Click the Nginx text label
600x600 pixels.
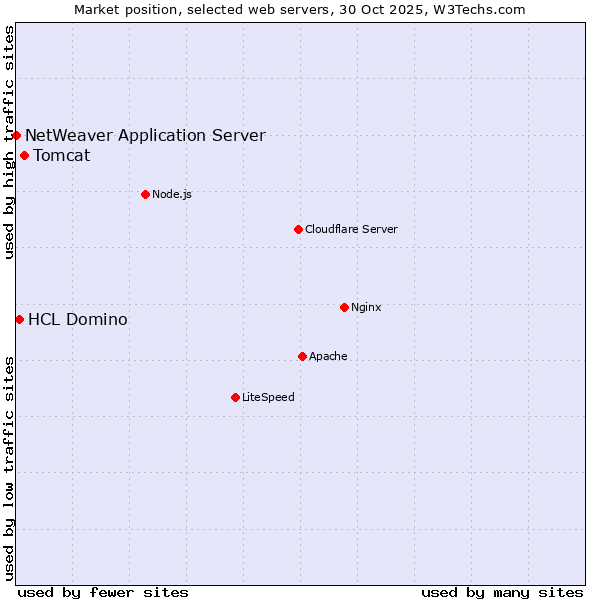click(366, 307)
